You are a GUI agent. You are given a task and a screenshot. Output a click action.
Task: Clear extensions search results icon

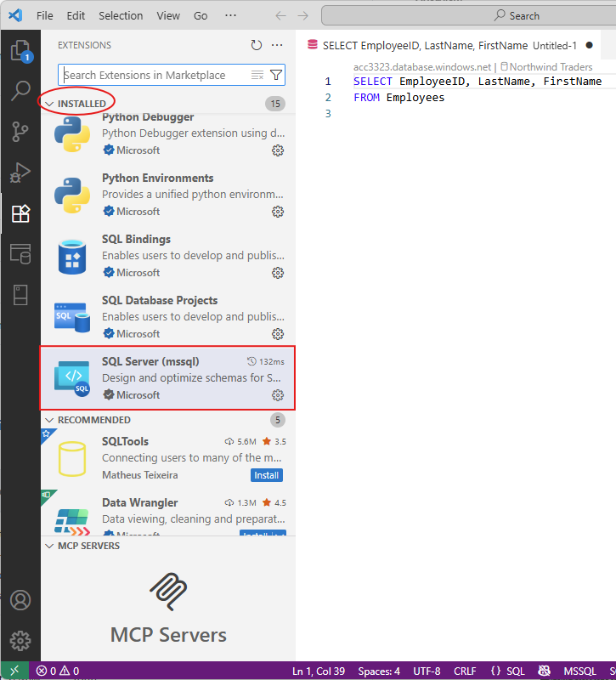(257, 75)
